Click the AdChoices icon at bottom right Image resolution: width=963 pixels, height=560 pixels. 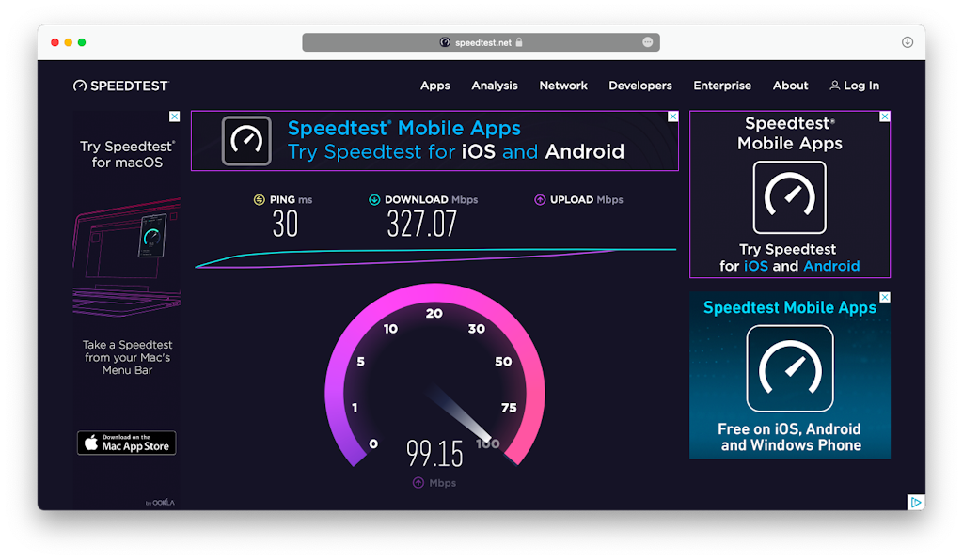coord(916,503)
